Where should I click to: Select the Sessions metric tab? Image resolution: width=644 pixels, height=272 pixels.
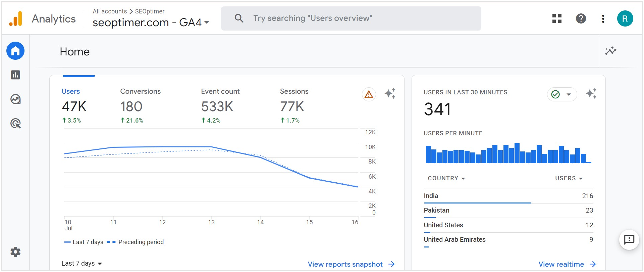click(x=294, y=105)
